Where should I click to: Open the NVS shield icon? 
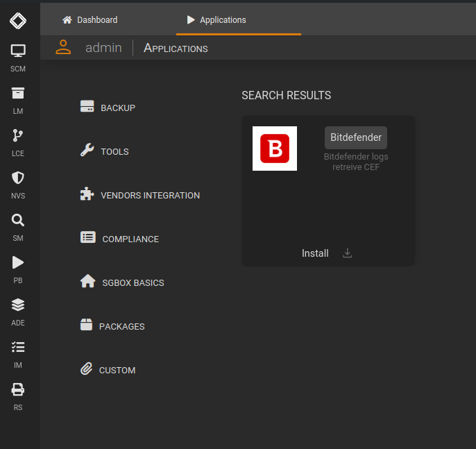coord(18,178)
